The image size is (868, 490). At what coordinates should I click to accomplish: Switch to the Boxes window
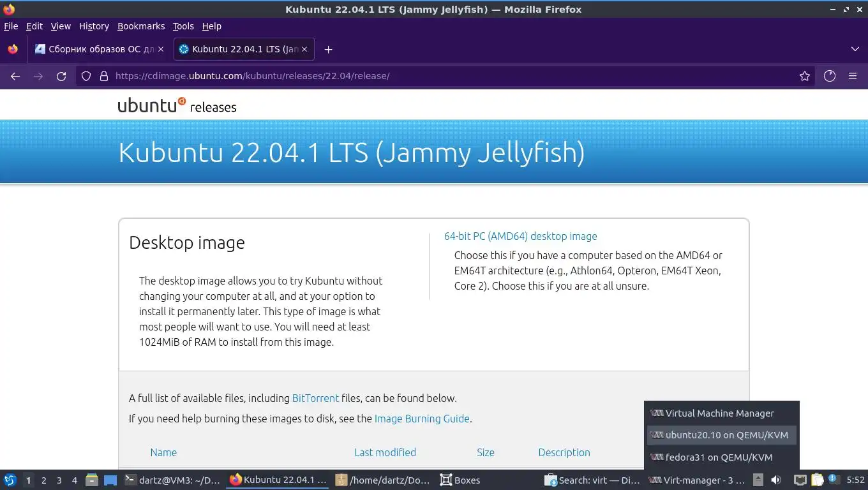[488, 480]
